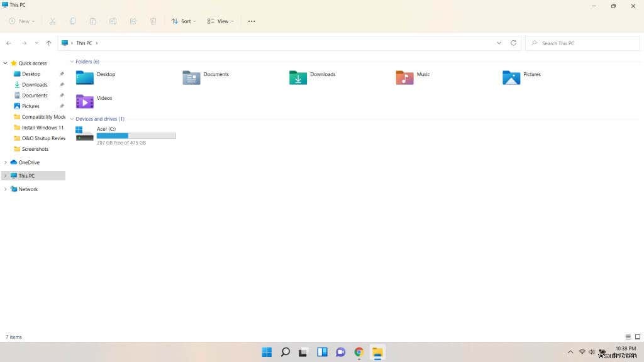Select OneDrive in navigation pane
Viewport: 644px width, 362px height.
pos(29,163)
